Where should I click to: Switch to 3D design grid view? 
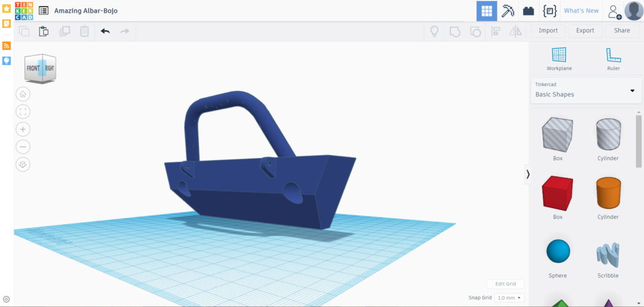click(487, 11)
